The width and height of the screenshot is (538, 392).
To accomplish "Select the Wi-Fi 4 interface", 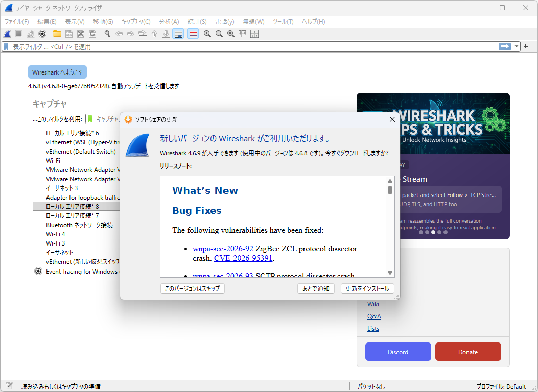I will (56, 234).
